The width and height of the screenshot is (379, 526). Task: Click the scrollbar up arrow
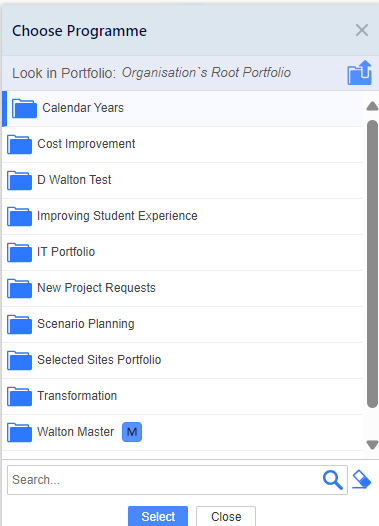click(x=372, y=106)
